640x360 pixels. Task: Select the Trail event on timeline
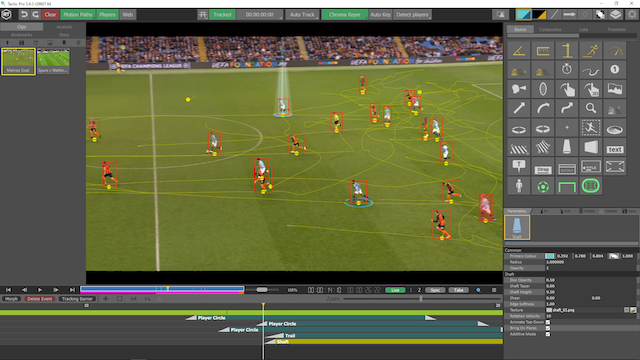pos(384,336)
